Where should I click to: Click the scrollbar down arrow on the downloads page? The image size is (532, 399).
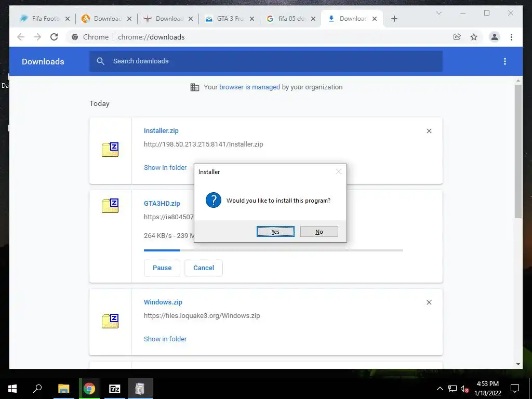518,364
